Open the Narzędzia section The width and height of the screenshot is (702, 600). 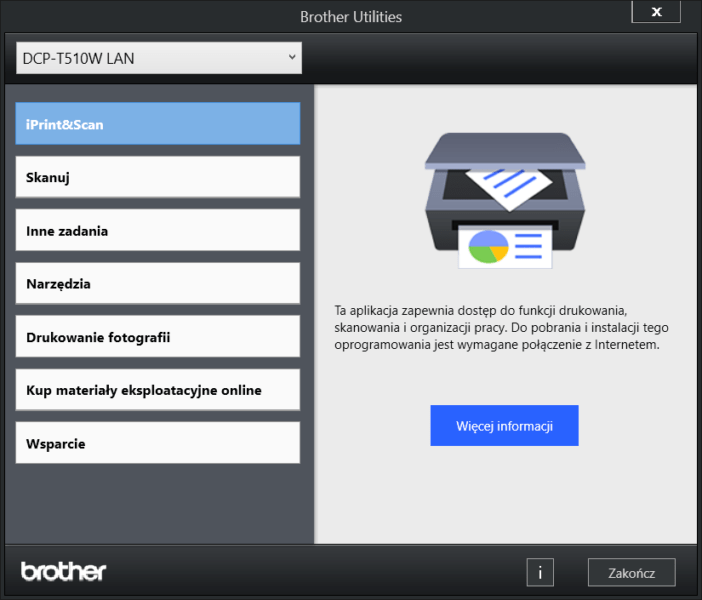(x=158, y=283)
